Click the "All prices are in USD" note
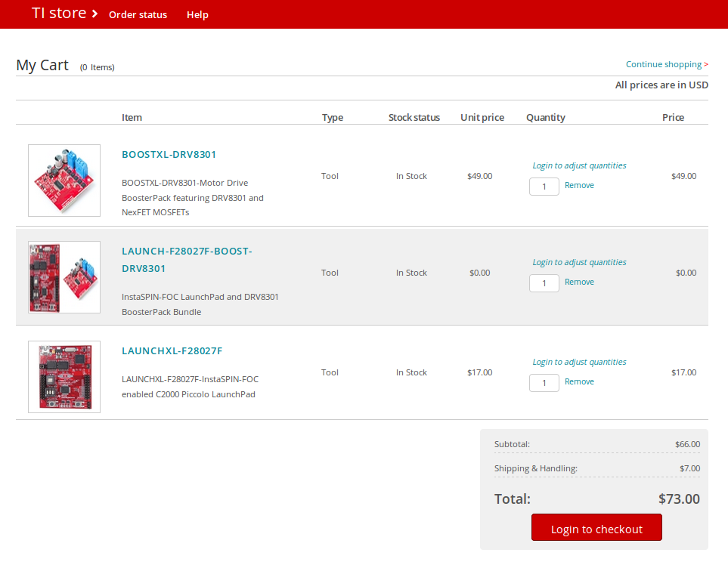 [x=661, y=85]
